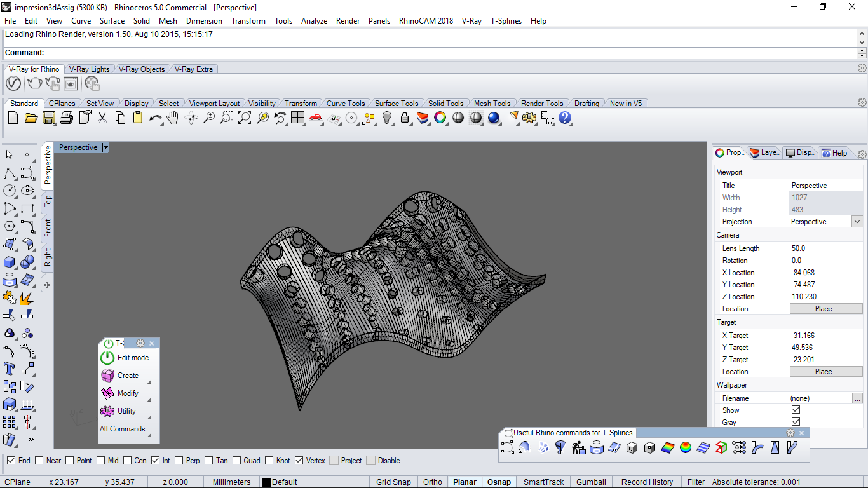The image size is (868, 488).
Task: Click the Lens Length value field
Action: [x=826, y=248]
